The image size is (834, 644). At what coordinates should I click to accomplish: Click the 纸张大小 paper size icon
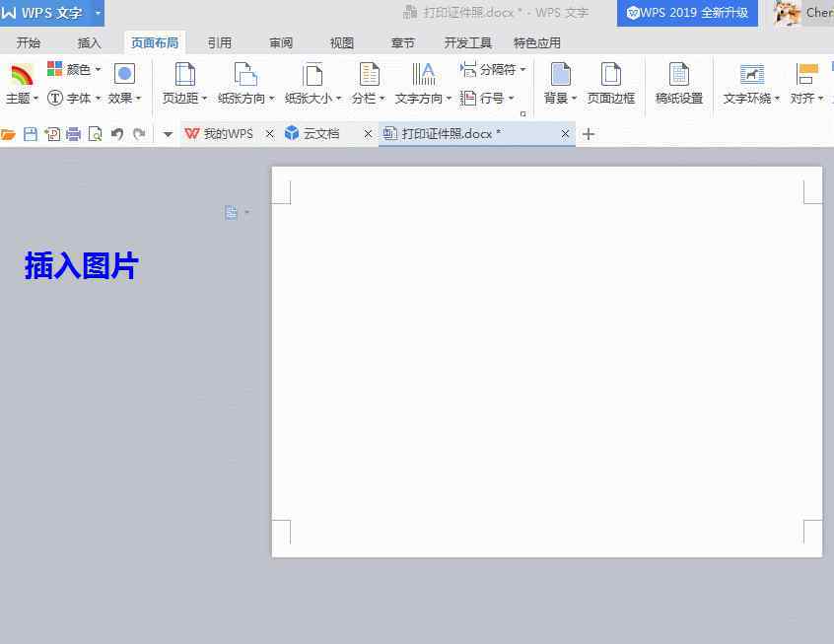pyautogui.click(x=313, y=74)
